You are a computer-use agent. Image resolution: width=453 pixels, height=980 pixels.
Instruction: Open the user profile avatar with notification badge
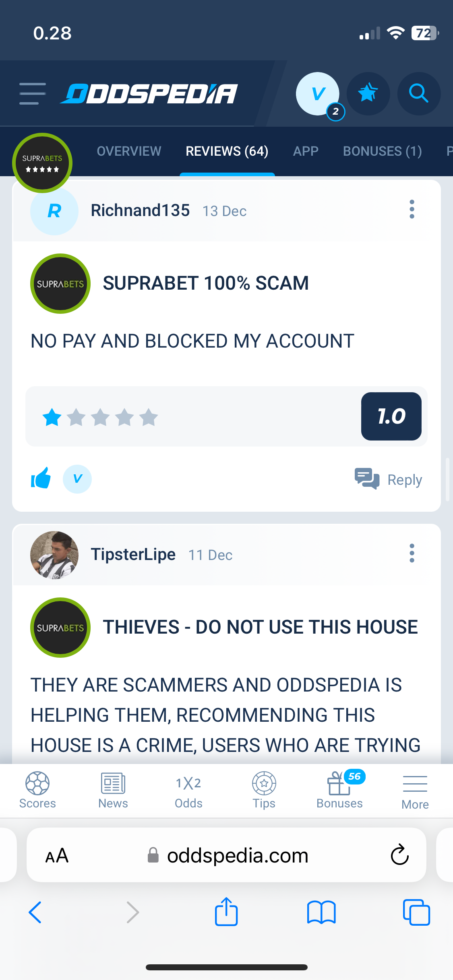click(318, 94)
